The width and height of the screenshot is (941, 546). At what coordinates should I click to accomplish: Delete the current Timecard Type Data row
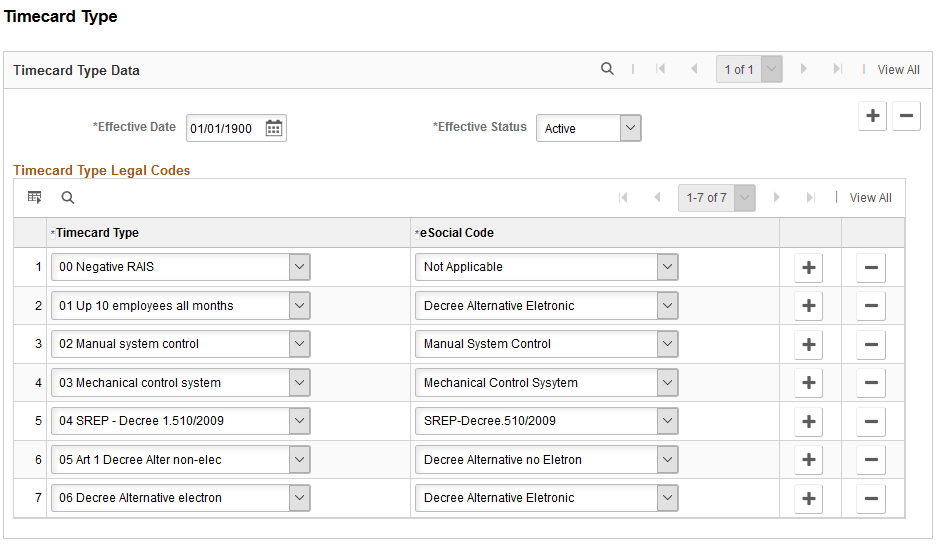point(906,116)
